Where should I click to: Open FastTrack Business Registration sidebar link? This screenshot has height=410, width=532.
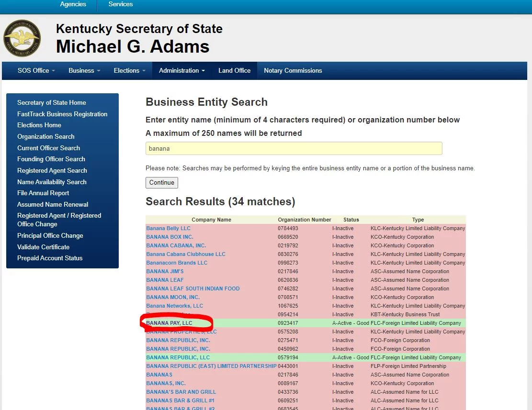pos(62,114)
